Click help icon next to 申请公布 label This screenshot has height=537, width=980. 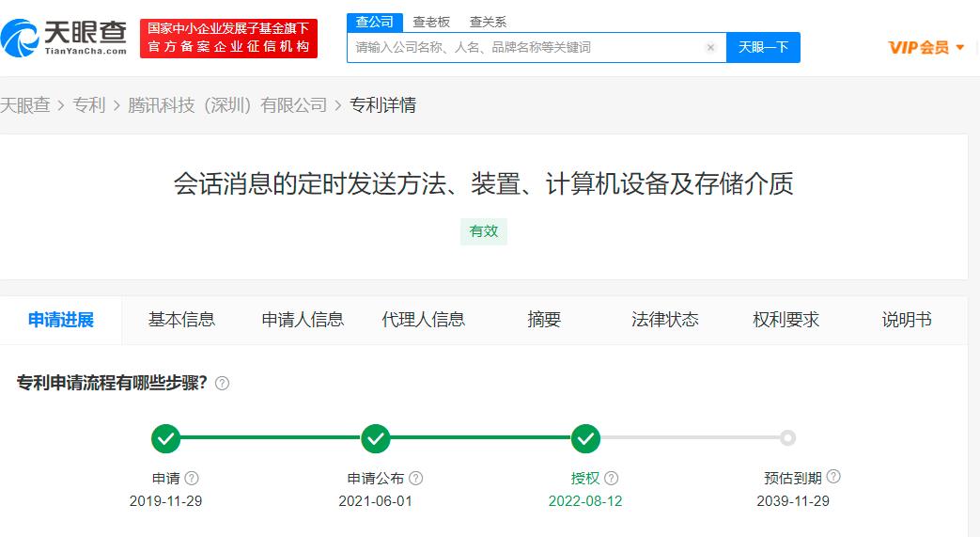[x=415, y=478]
